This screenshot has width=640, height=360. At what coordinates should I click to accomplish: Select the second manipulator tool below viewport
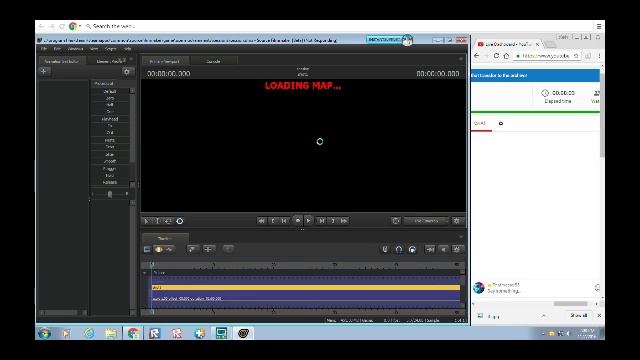pos(157,221)
